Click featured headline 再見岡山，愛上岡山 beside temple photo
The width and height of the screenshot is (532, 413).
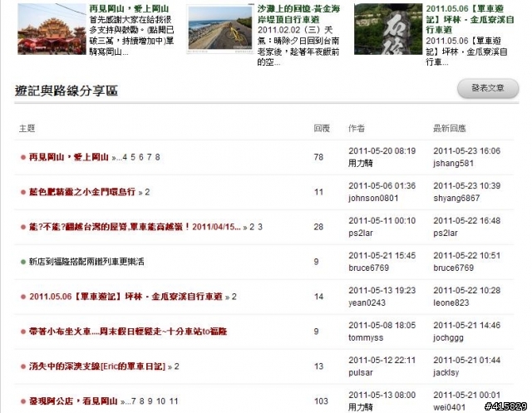[130, 9]
